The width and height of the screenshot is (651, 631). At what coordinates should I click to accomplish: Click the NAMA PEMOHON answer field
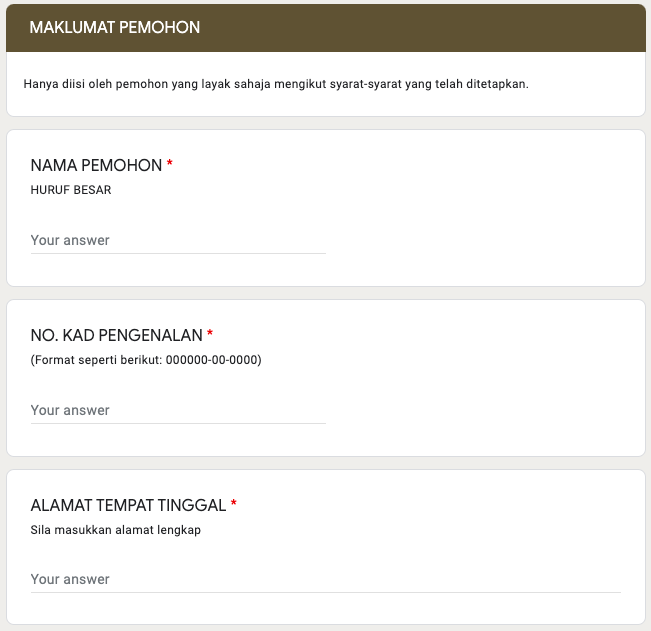[178, 241]
